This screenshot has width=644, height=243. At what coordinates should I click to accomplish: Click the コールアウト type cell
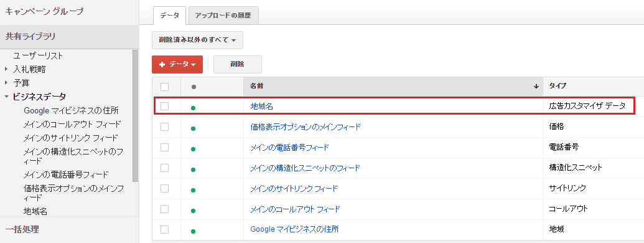click(569, 209)
